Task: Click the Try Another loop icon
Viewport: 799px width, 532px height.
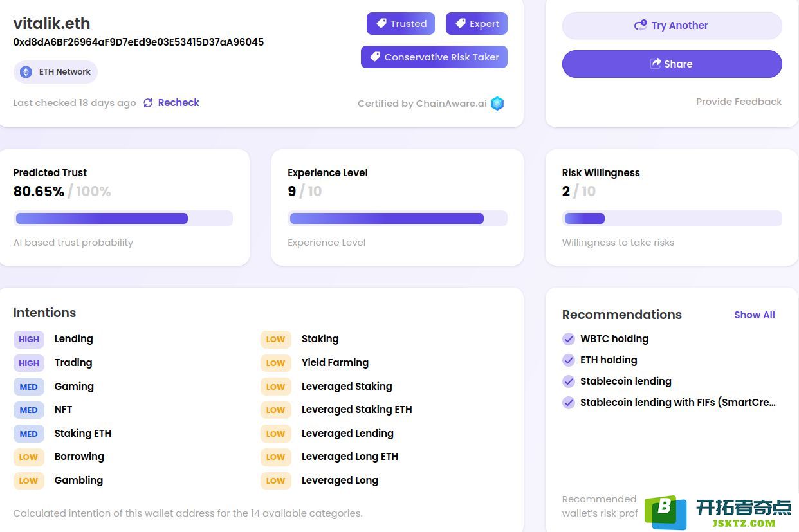Action: 640,25
